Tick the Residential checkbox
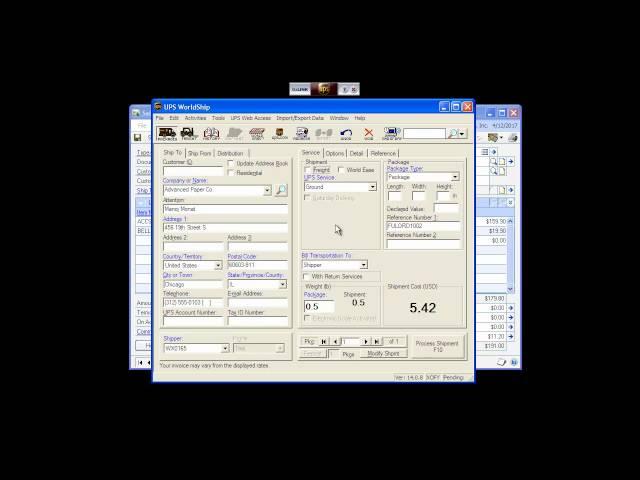The height and width of the screenshot is (480, 640). coord(231,173)
